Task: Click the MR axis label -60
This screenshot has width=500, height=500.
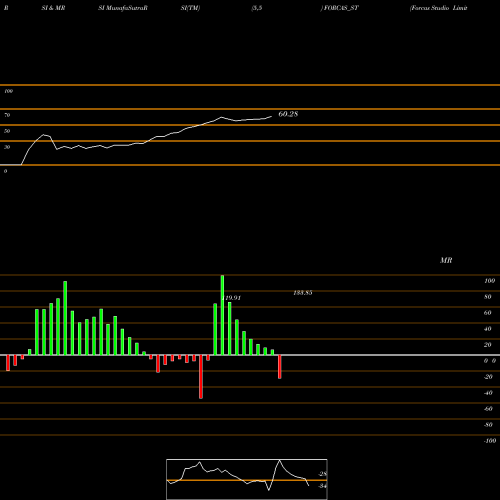Action: point(488,409)
